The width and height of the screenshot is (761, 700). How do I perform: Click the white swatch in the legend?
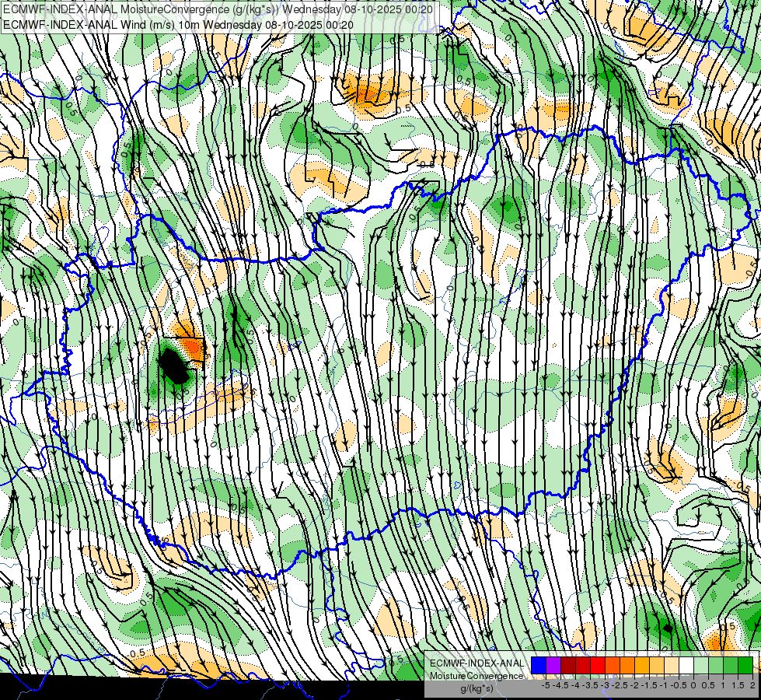tap(686, 665)
